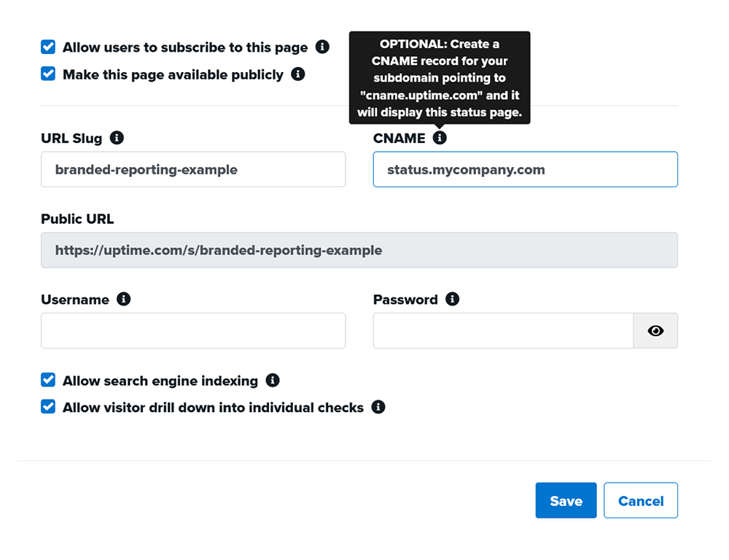This screenshot has width=729, height=560.
Task: Save the status page settings
Action: [566, 501]
